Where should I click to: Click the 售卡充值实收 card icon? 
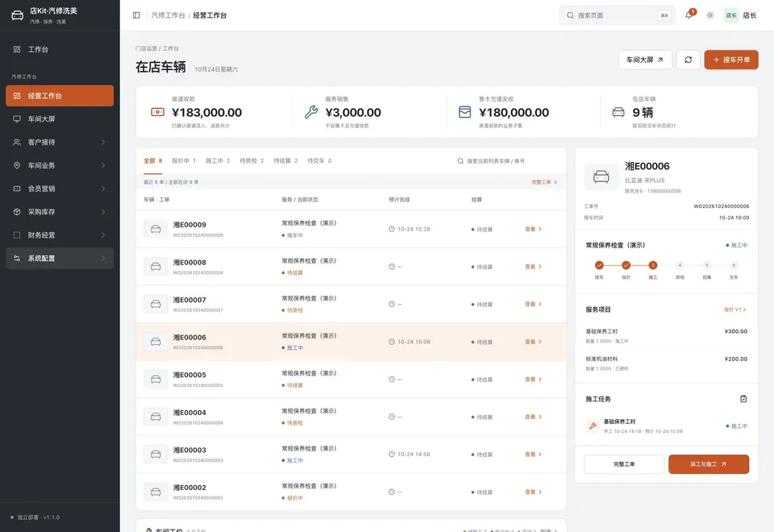click(x=464, y=112)
